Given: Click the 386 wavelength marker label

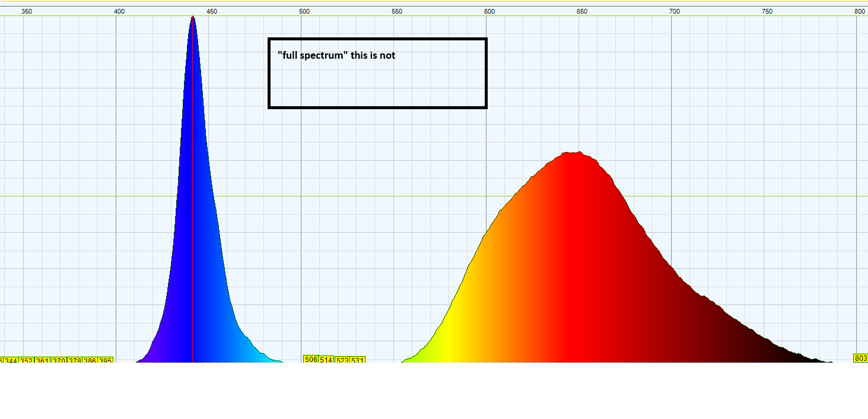Looking at the screenshot, I should click(90, 361).
